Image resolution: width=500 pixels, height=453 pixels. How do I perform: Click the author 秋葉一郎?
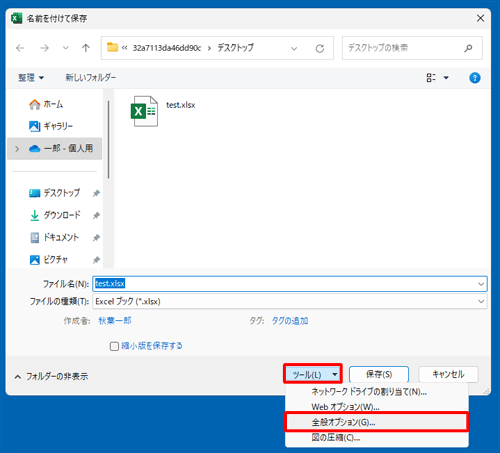[x=115, y=321]
